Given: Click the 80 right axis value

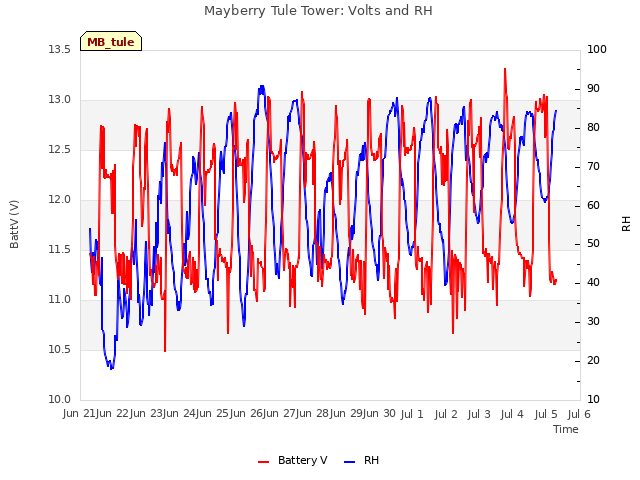Looking at the screenshot, I should click(x=593, y=128).
